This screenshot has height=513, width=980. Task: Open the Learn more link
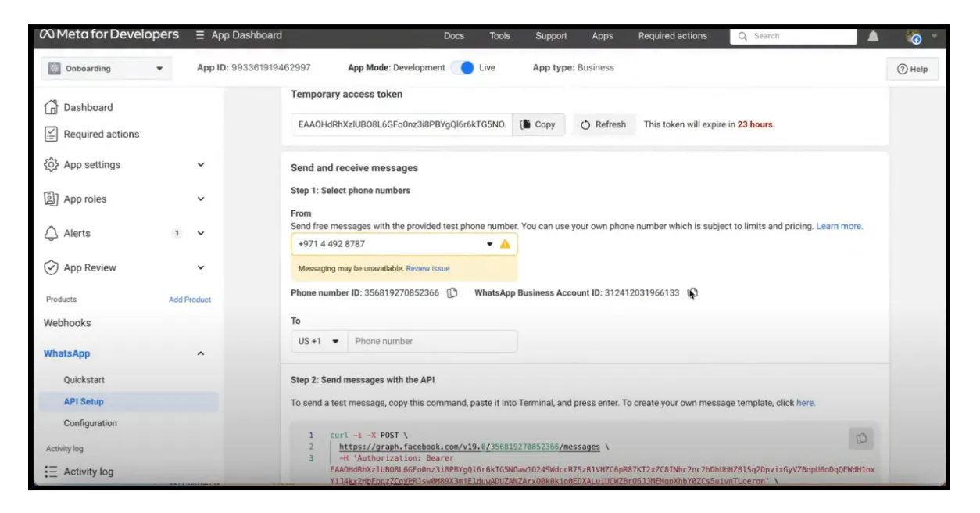click(x=839, y=226)
